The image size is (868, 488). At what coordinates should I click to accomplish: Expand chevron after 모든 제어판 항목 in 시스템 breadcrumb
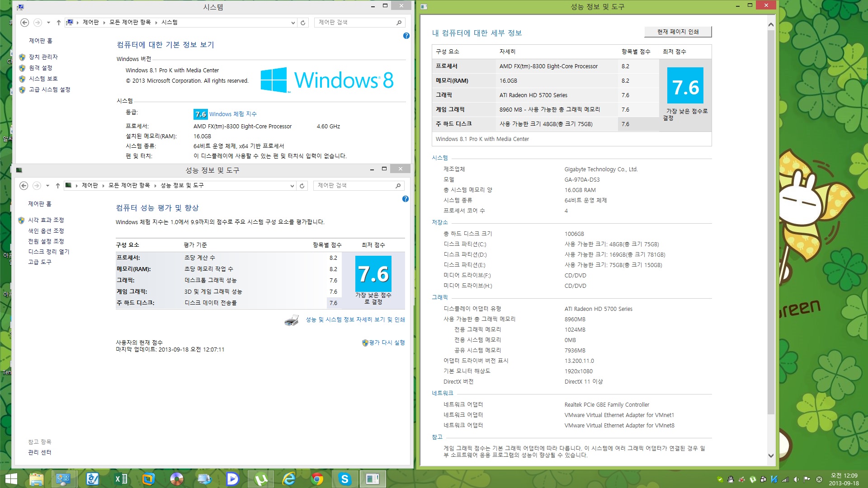click(156, 23)
